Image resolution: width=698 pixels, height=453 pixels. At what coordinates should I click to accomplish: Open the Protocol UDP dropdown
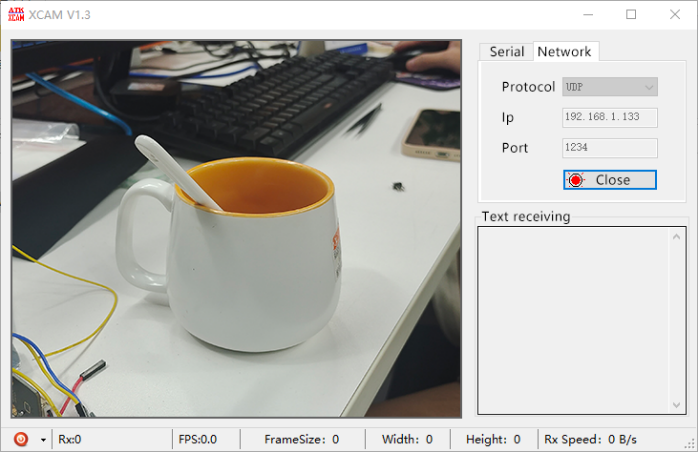609,87
